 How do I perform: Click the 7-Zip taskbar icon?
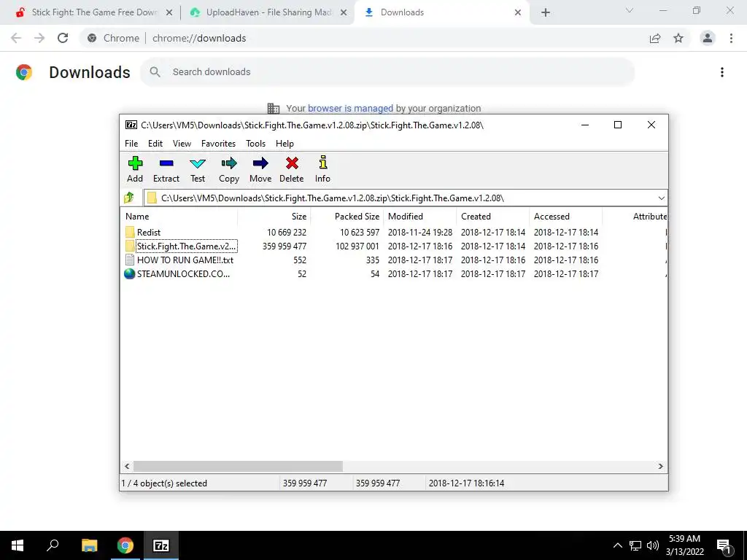click(x=161, y=545)
